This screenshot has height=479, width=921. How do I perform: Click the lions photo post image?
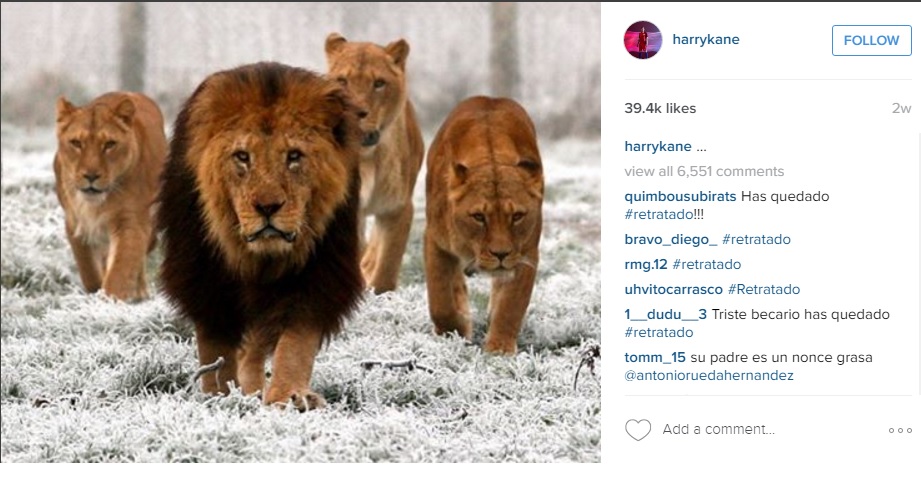300,233
